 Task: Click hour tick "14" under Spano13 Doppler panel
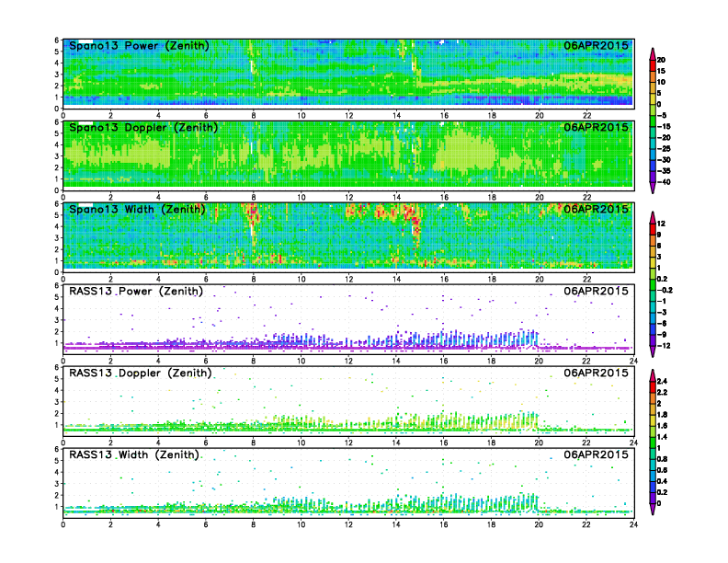pos(396,198)
